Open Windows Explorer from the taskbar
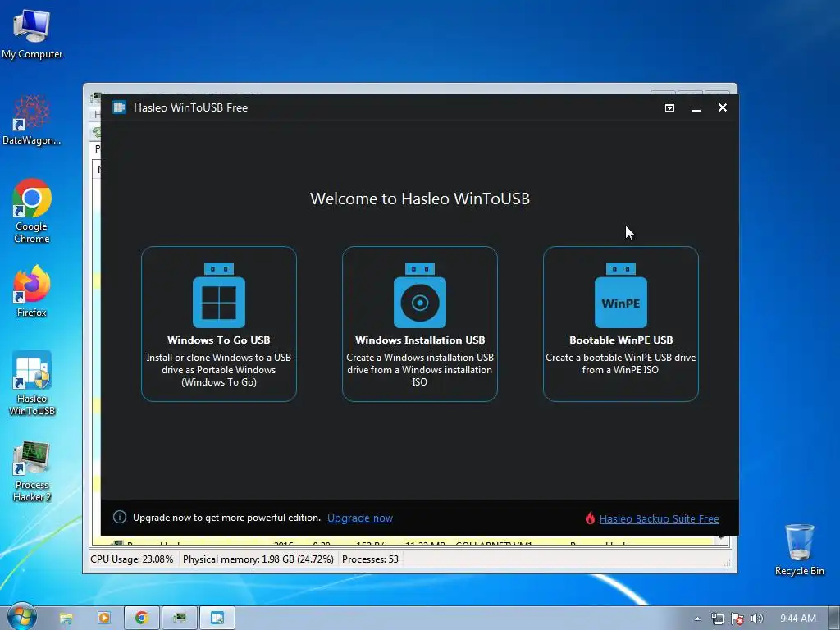Image resolution: width=840 pixels, height=630 pixels. [66, 619]
